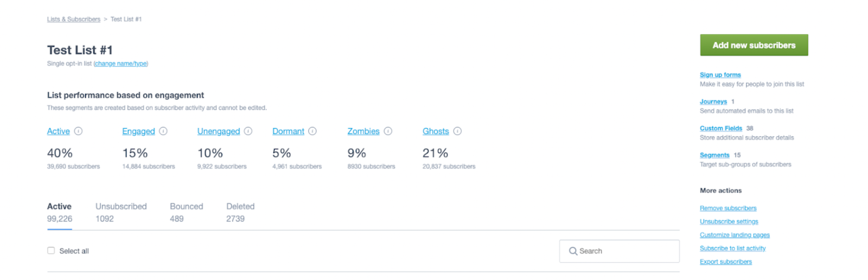Focus the subscriber Search field
This screenshot has width=868, height=280.
[624, 251]
